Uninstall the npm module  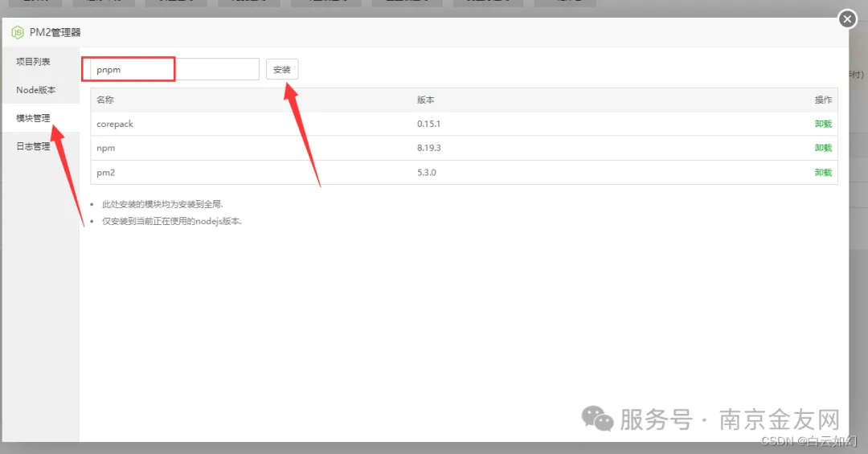pyautogui.click(x=823, y=148)
